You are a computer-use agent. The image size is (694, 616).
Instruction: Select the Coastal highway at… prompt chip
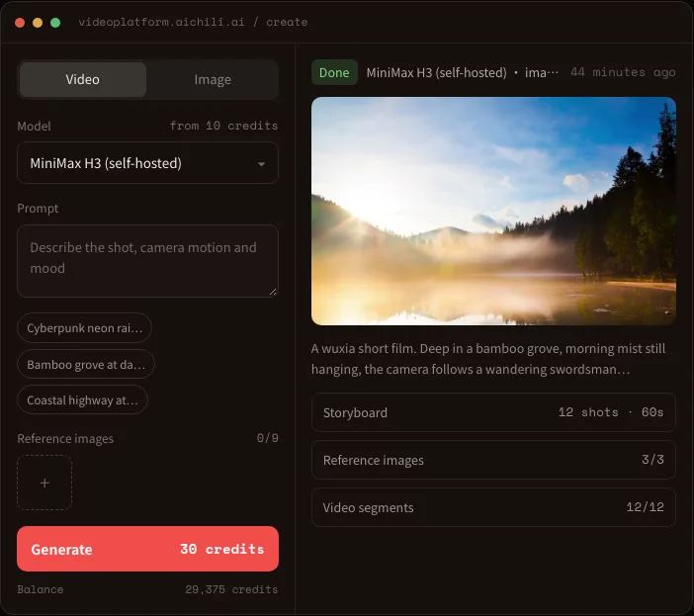[82, 400]
